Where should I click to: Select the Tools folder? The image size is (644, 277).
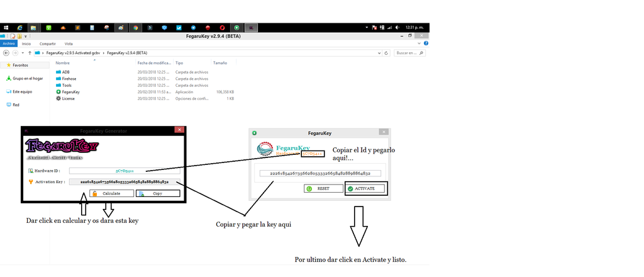64,85
